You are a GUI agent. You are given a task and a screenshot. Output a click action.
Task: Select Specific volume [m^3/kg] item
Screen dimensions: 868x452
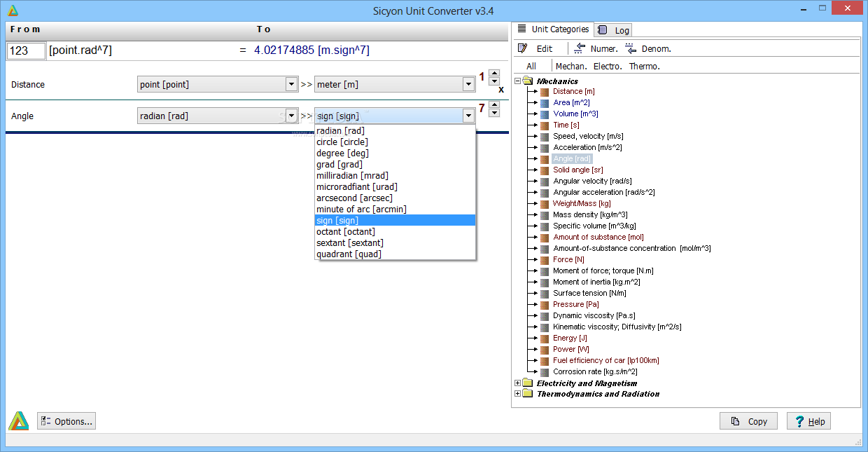pos(594,226)
